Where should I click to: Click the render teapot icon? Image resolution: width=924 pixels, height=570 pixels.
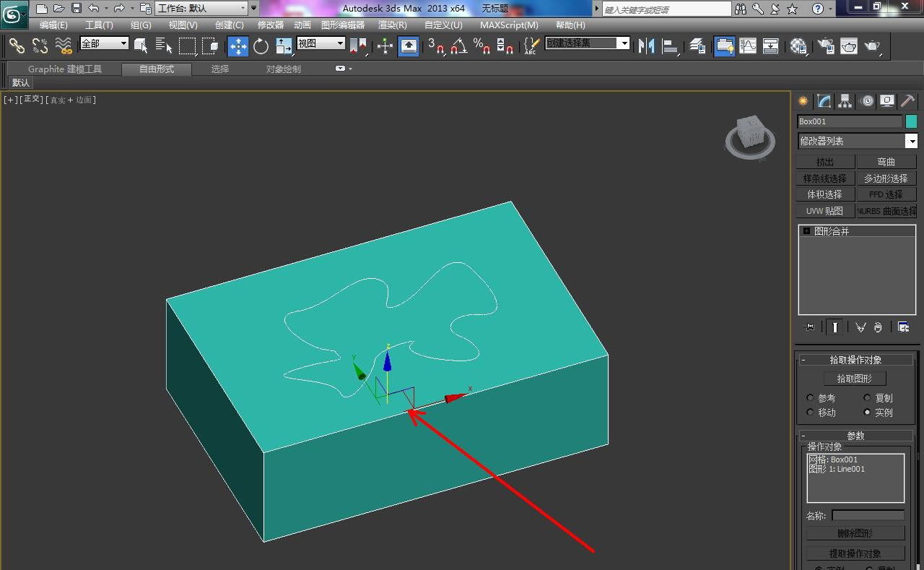[873, 46]
